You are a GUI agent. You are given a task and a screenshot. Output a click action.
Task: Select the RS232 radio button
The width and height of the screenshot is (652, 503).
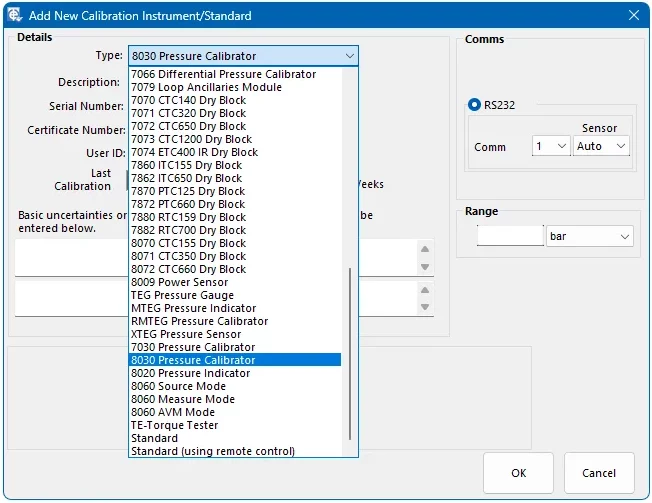[474, 105]
